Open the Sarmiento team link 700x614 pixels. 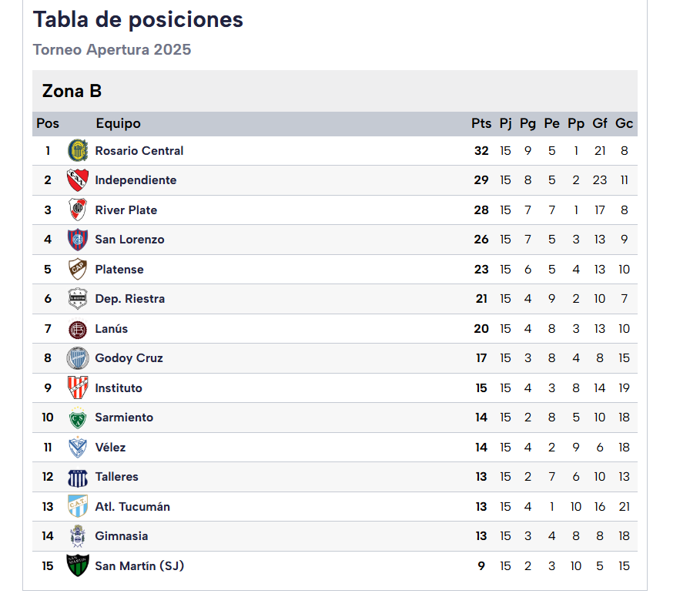point(124,418)
